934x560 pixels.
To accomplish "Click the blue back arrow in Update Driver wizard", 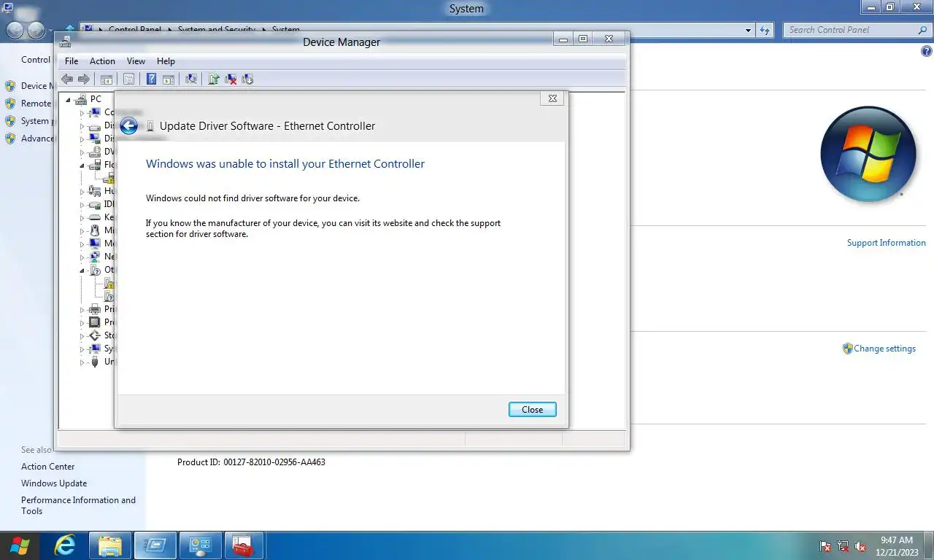I will click(x=129, y=126).
